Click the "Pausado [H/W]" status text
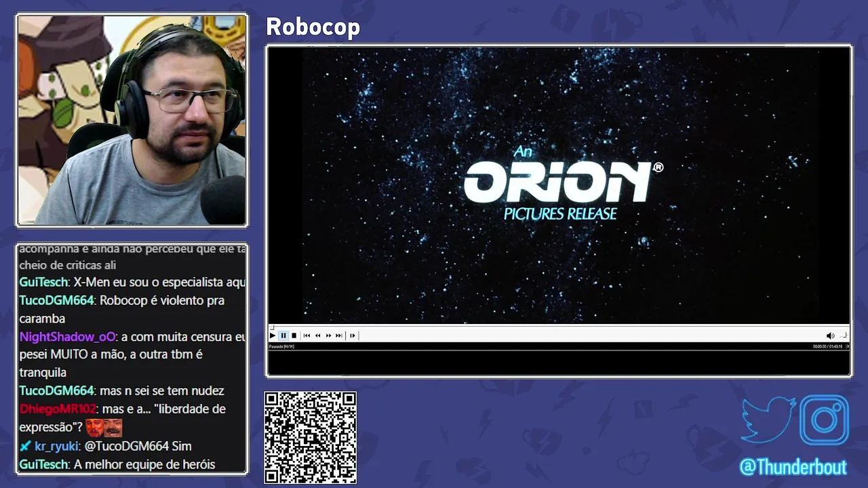 pyautogui.click(x=281, y=346)
